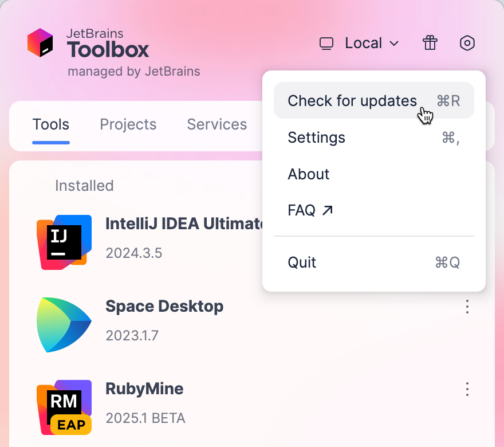
Task: Choose Settings from the open menu
Action: [316, 138]
